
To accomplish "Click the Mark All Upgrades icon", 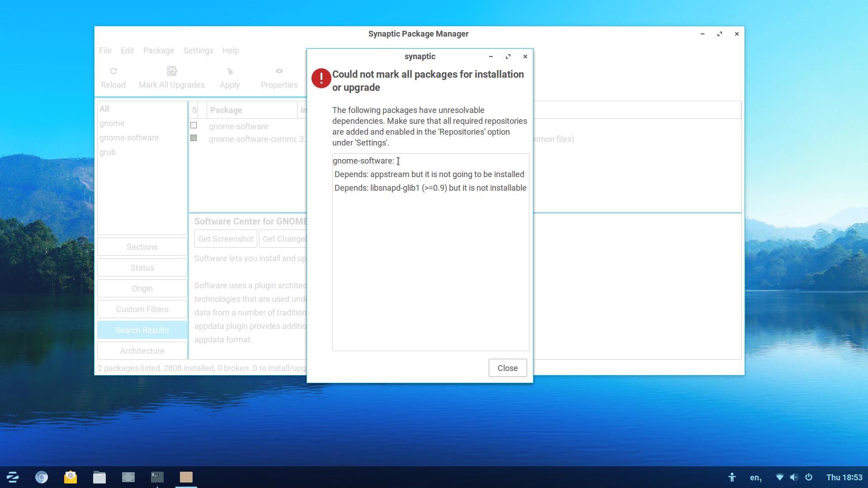I will pyautogui.click(x=171, y=71).
